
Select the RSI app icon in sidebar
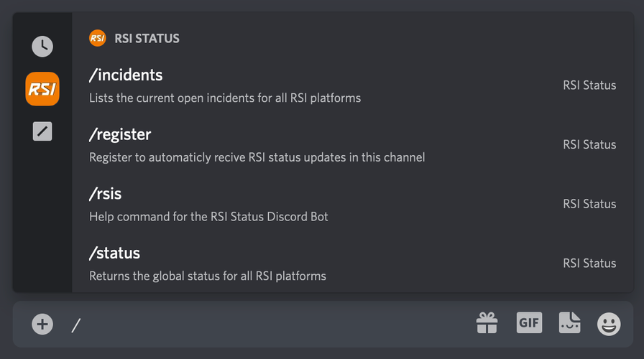pyautogui.click(x=42, y=89)
